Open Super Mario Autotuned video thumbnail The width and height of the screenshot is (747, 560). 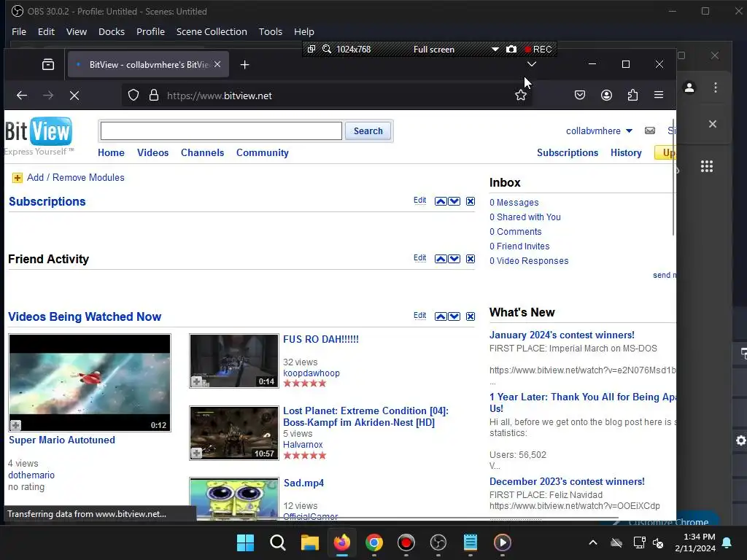tap(90, 382)
